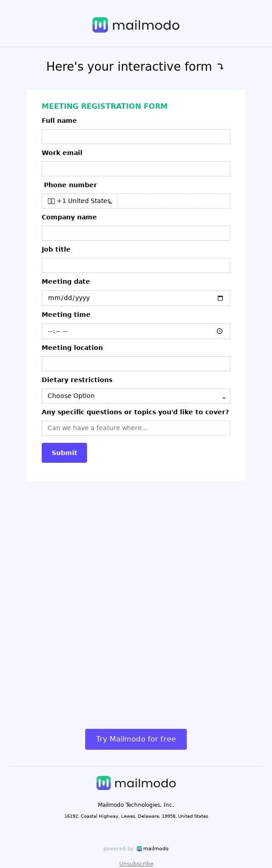Screen dimensions: 272x868
Task: Click the small powered-by Mailmodo logo
Action: pyautogui.click(x=153, y=849)
